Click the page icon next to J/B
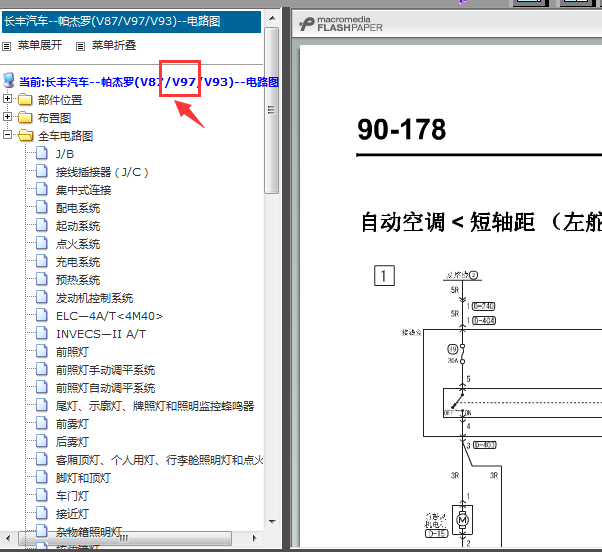This screenshot has height=552, width=602. pyautogui.click(x=42, y=152)
